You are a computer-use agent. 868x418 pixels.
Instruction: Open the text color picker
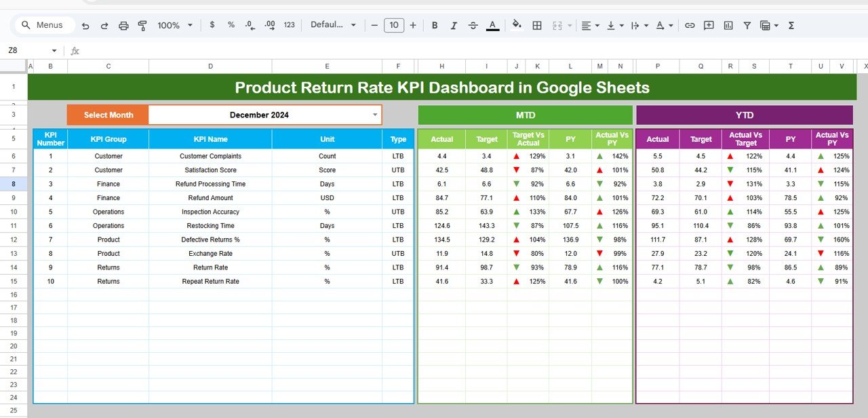point(492,25)
